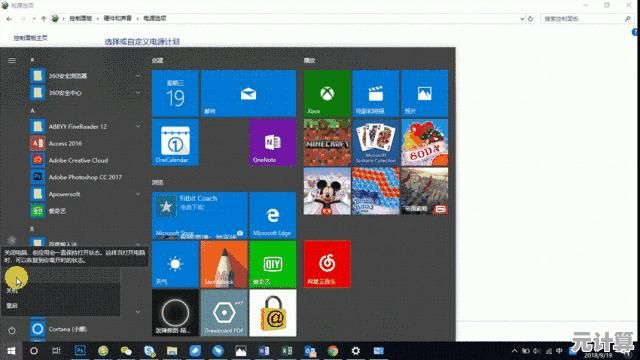Open Cortana search circle on taskbar
640x360 pixels.
click(x=34, y=351)
